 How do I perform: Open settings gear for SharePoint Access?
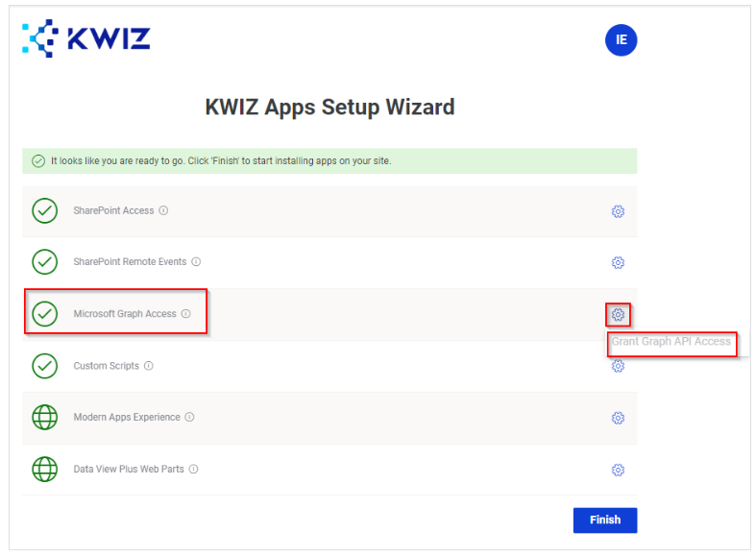(618, 211)
